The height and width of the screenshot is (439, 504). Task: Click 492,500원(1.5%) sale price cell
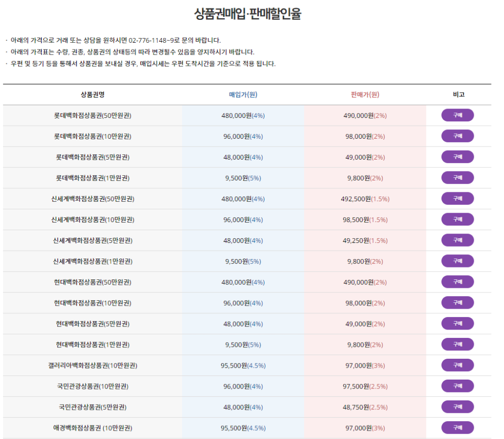coord(365,199)
